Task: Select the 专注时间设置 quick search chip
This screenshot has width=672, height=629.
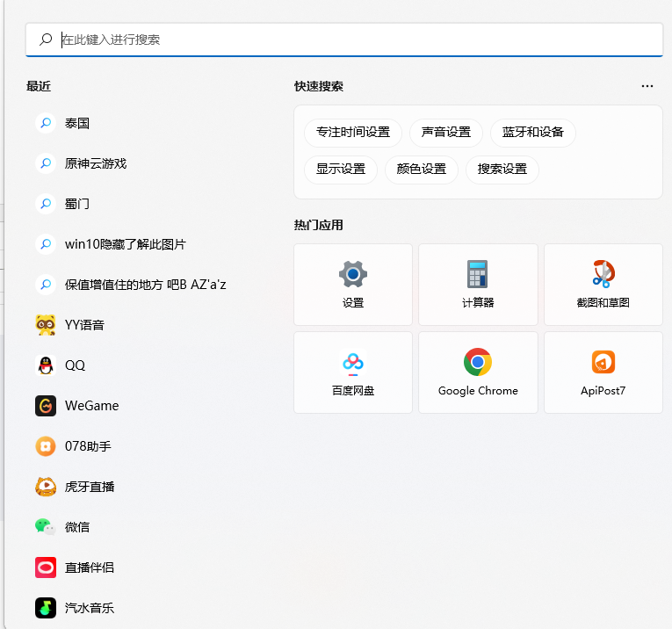Action: pyautogui.click(x=353, y=133)
